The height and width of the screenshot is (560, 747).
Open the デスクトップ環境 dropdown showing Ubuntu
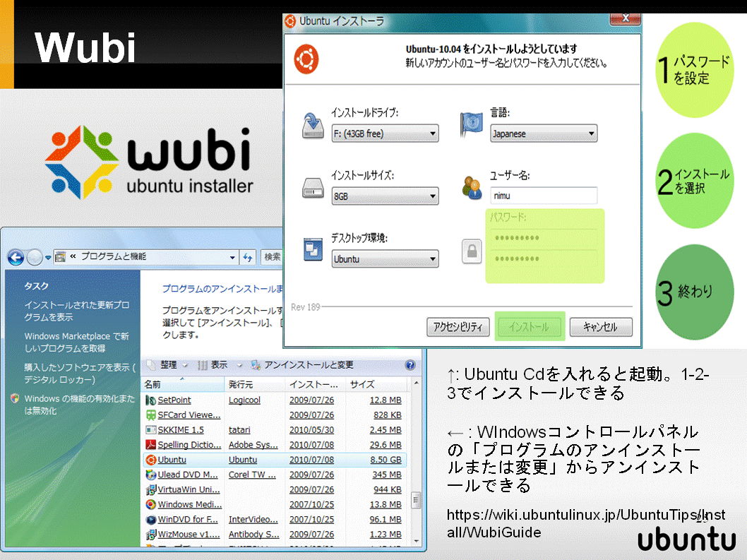(385, 258)
